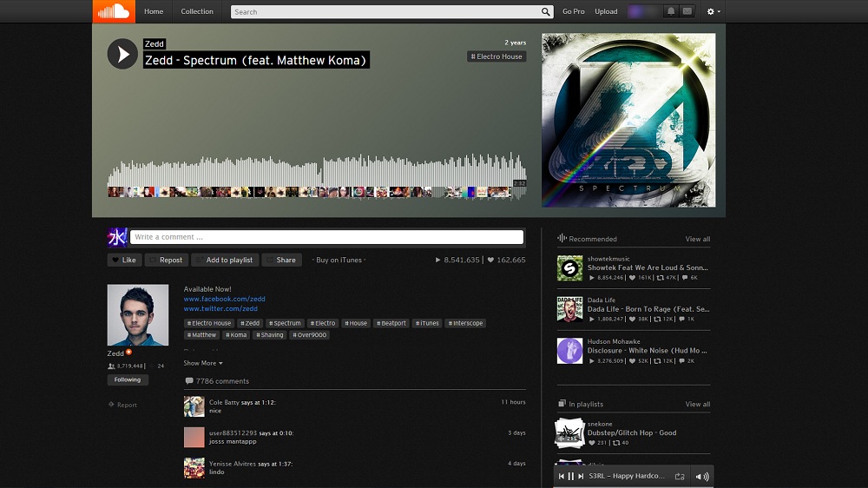The image size is (868, 488).
Task: Click the Spectrum album artwork
Action: pos(628,120)
